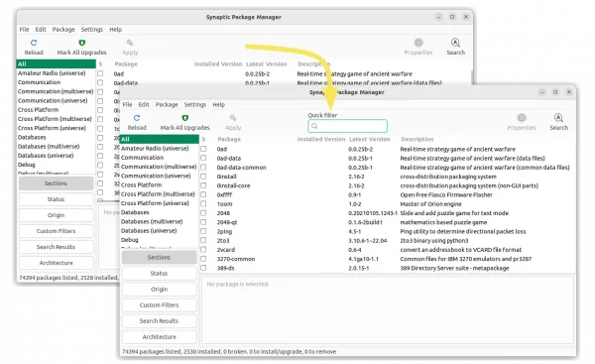Viewport: 595px width, 364px height.
Task: Click magnifier icon inside Quick filter box
Action: coord(314,126)
